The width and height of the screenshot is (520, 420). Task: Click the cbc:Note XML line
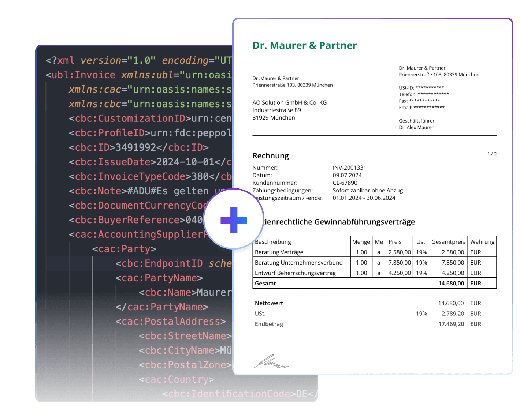pos(146,191)
